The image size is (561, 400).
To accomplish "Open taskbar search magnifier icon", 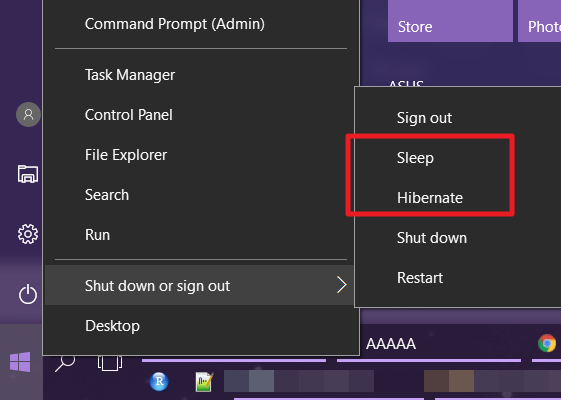I will (x=65, y=363).
